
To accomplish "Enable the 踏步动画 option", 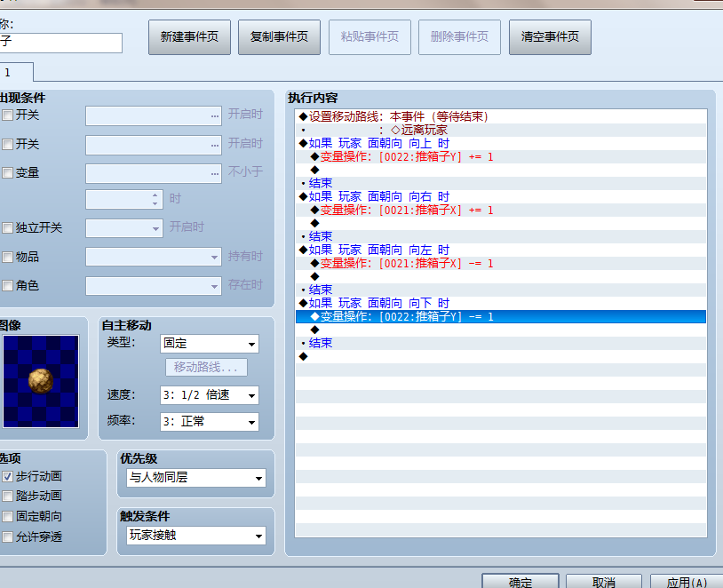I will click(x=7, y=496).
